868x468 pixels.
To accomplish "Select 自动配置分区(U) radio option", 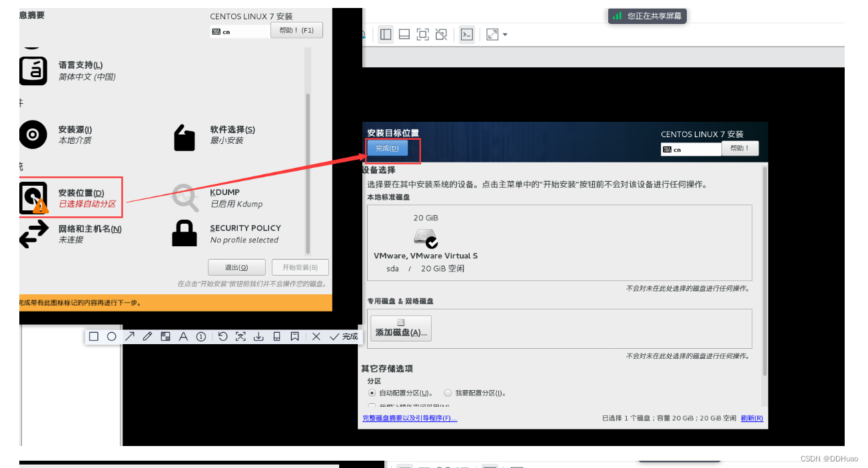I will point(401,393).
